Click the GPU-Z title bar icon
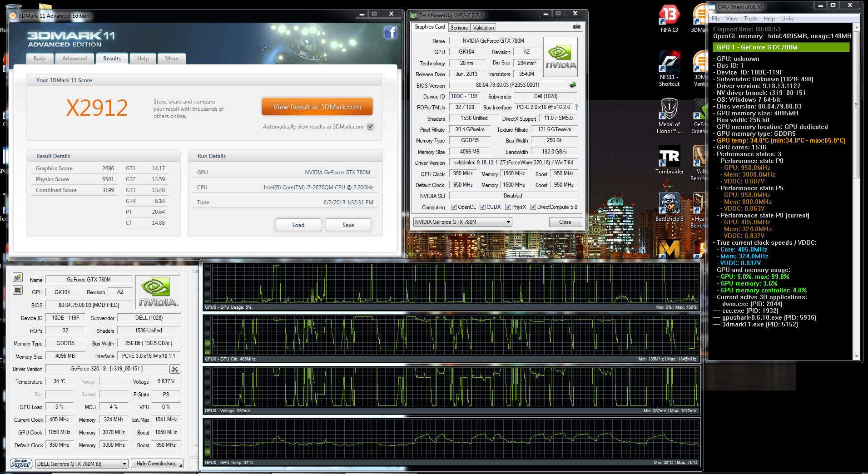Screen dimensions: 868x474 pyautogui.click(x=413, y=15)
